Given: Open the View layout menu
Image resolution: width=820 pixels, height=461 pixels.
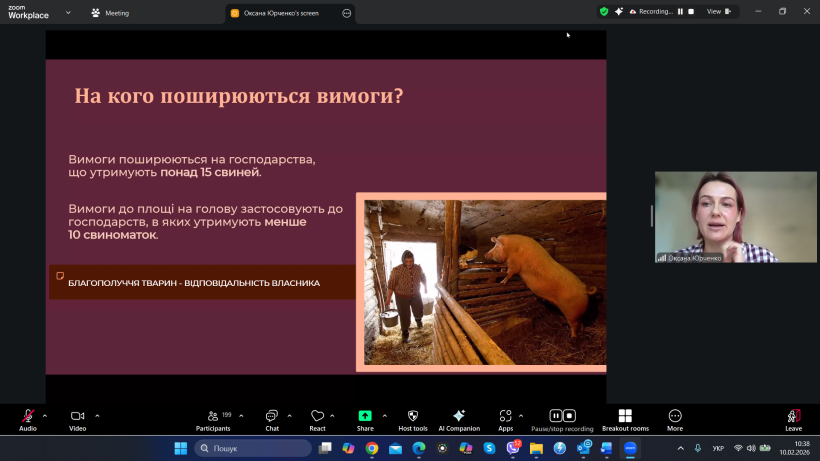Looking at the screenshot, I should [718, 11].
